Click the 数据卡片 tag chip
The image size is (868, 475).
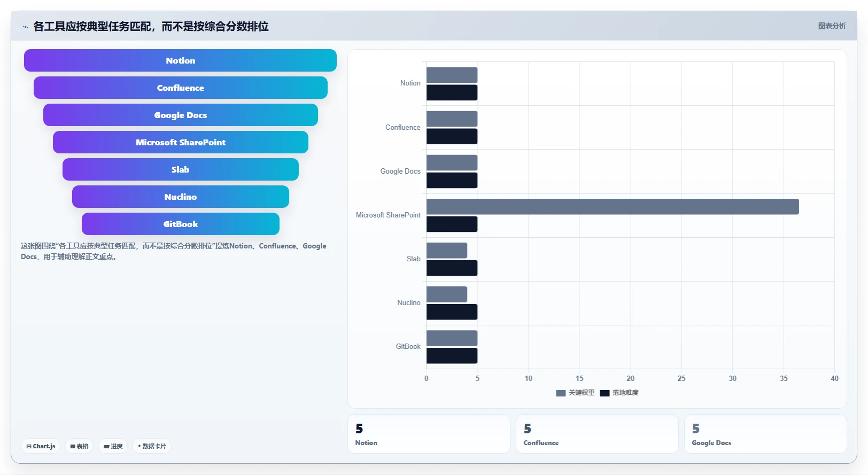tap(152, 446)
